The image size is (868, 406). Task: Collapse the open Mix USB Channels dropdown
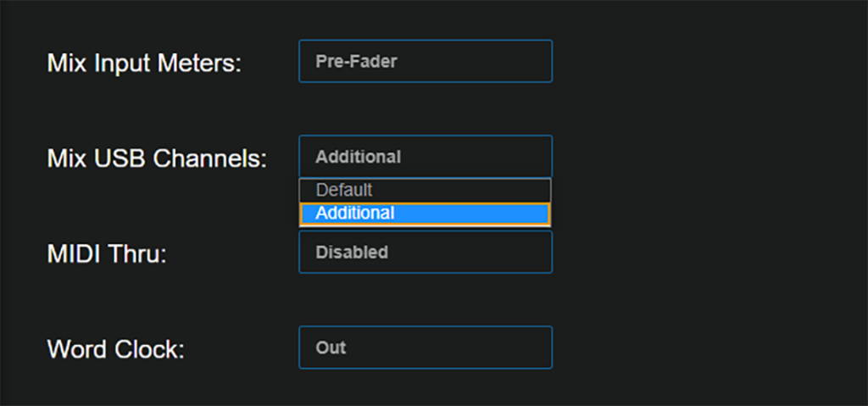tap(425, 157)
